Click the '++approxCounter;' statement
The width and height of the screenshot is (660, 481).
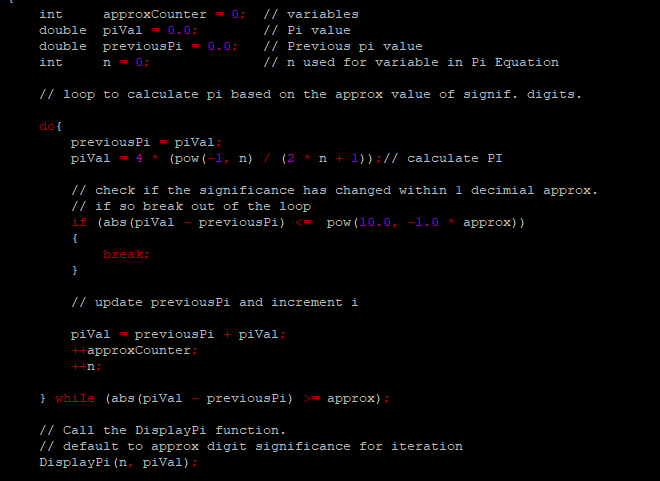134,350
